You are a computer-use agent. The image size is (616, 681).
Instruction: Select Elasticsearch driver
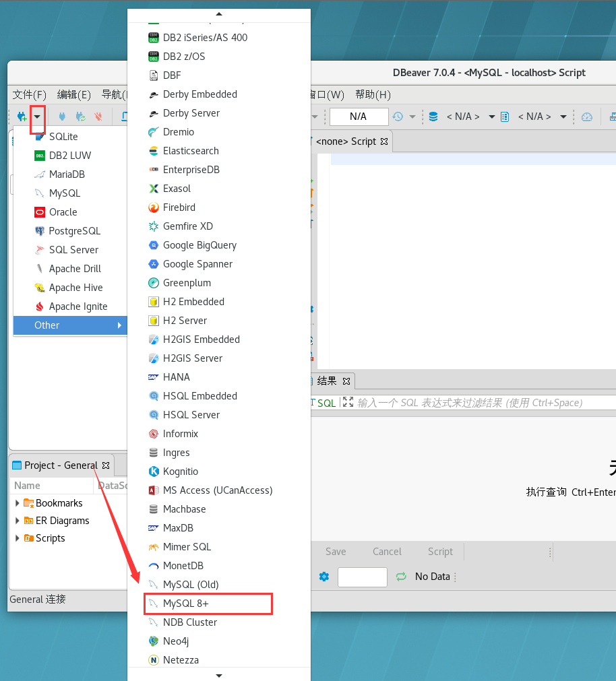click(219, 151)
